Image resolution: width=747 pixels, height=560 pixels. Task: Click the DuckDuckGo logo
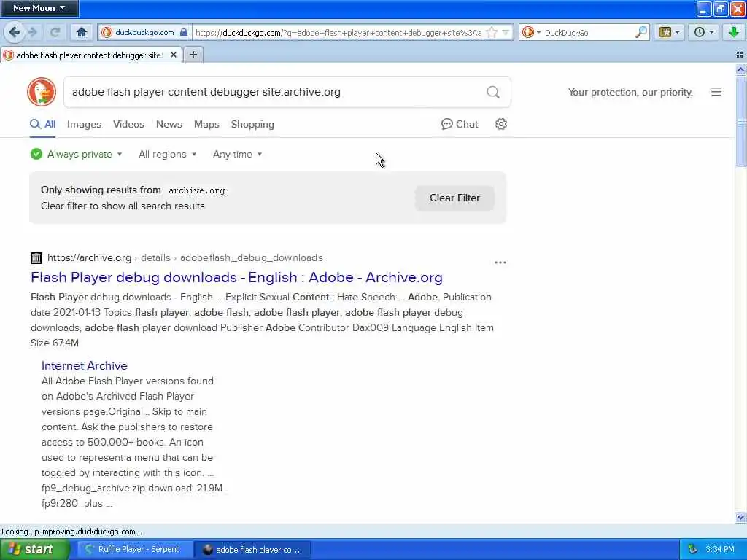tap(42, 92)
